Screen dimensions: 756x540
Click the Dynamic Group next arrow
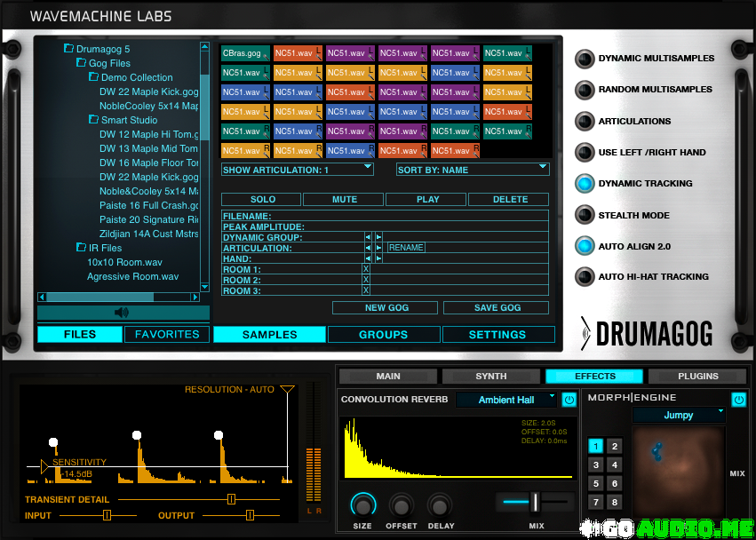tap(378, 237)
